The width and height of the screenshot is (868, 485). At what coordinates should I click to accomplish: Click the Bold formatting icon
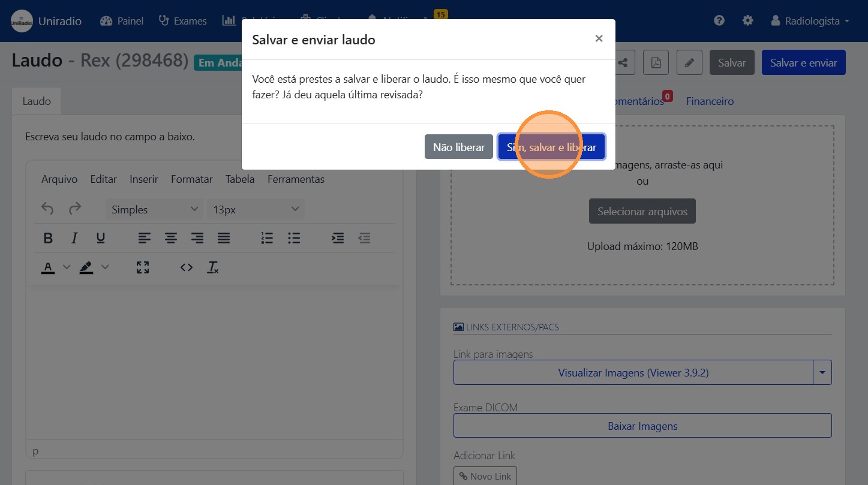(49, 239)
